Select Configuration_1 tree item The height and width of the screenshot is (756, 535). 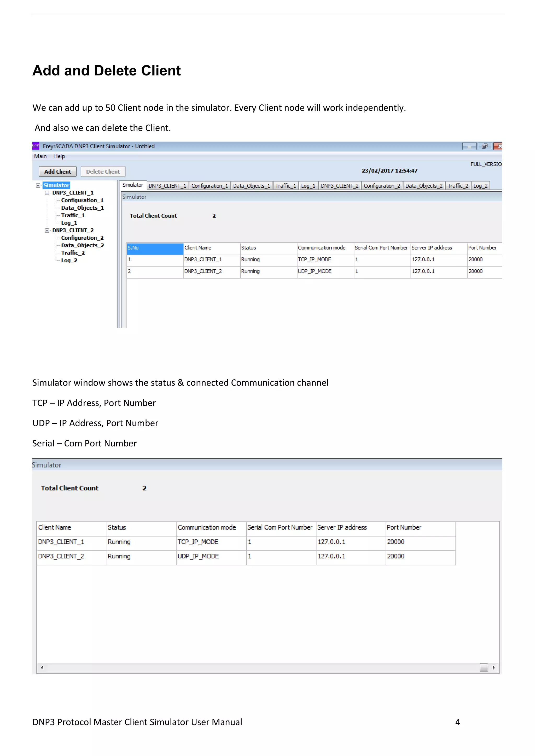click(82, 200)
